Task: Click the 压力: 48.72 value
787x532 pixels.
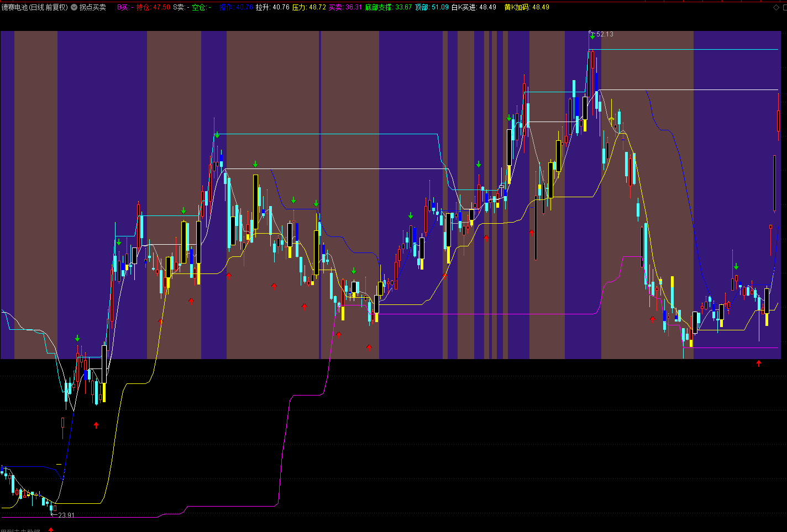Action: click(309, 7)
